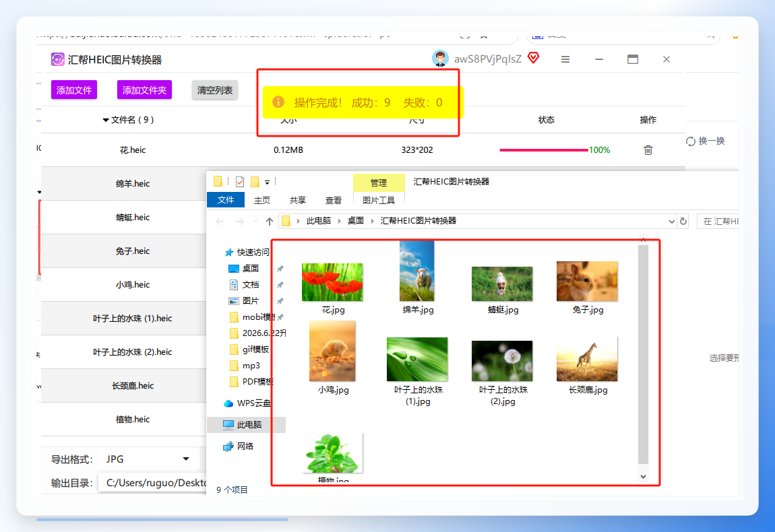Switch to the 共享 ribbon tab
The image size is (775, 532).
coord(298,200)
